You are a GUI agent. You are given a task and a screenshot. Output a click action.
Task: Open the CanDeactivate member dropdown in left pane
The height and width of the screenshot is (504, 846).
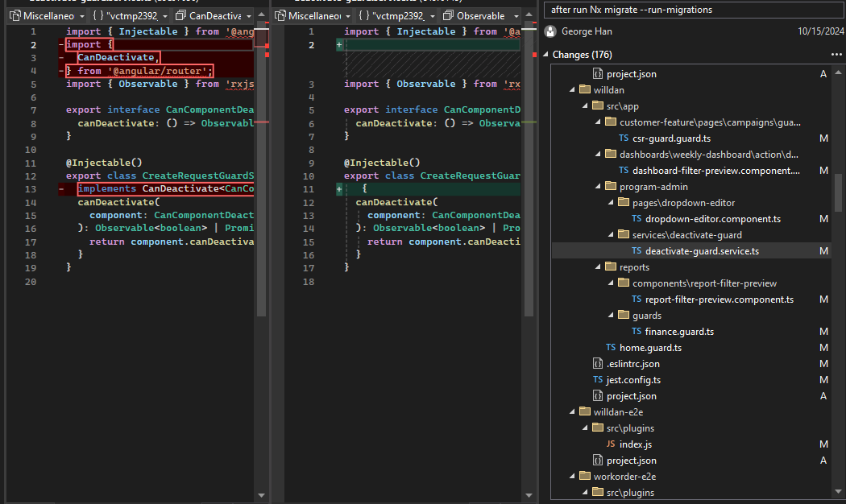pos(214,15)
